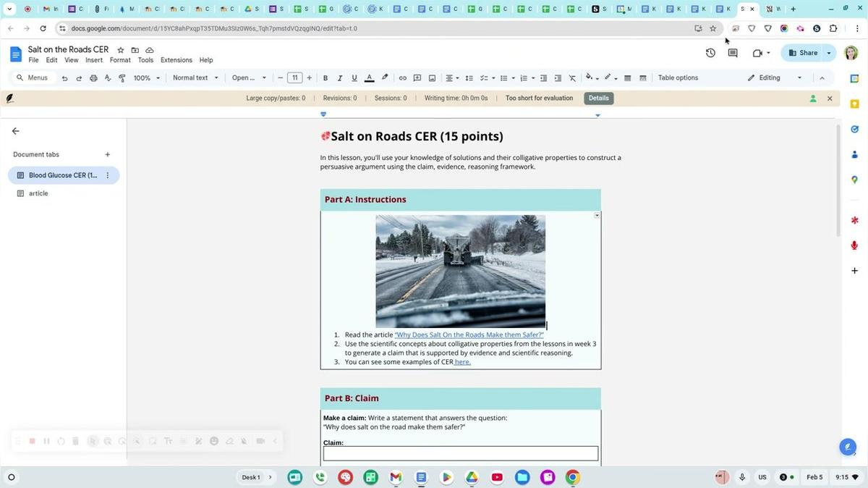This screenshot has height=488, width=868.
Task: Open the Extensions menu
Action: point(176,60)
